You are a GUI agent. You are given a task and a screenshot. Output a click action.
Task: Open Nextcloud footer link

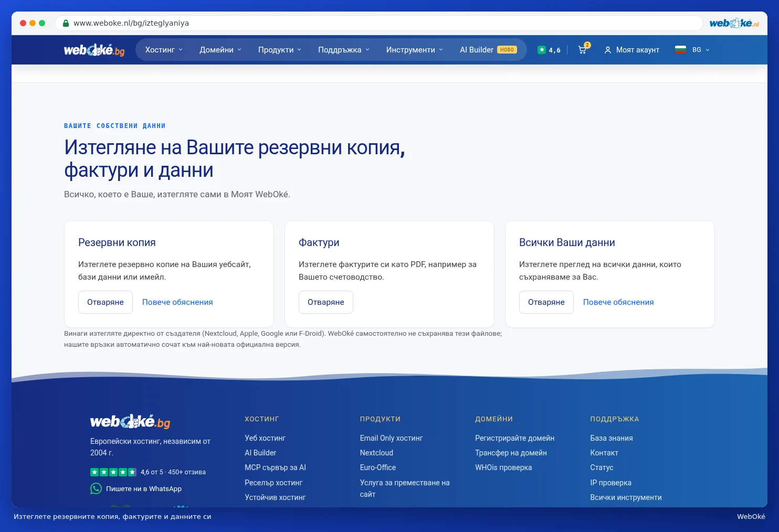click(376, 453)
